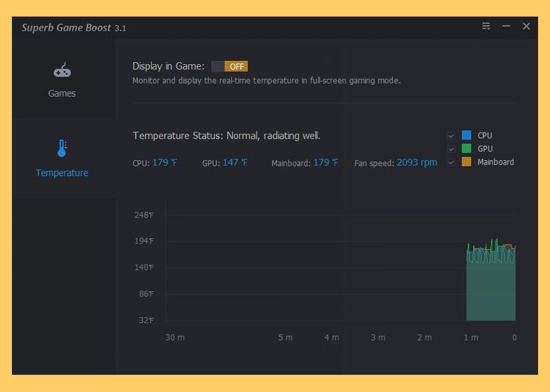Click the Mainboard legend label
This screenshot has height=392, width=550.
(496, 162)
